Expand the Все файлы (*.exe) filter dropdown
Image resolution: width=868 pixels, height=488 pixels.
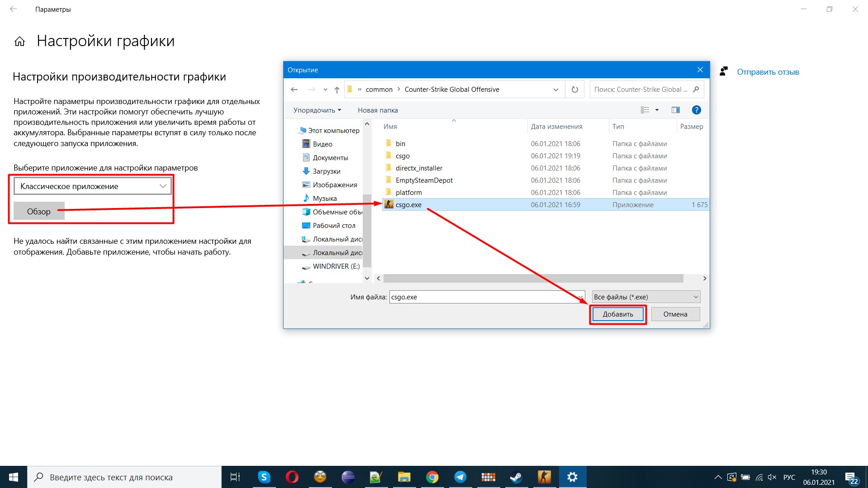[x=646, y=297]
